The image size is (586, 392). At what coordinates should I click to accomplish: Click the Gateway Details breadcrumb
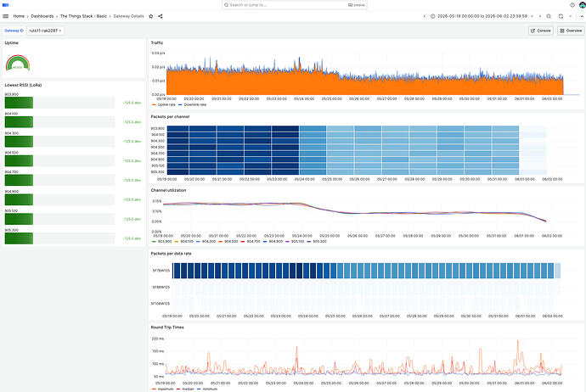(x=128, y=16)
